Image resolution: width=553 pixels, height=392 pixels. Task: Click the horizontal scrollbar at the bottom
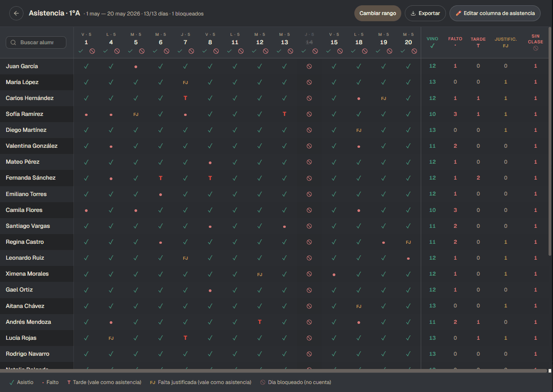(274, 371)
